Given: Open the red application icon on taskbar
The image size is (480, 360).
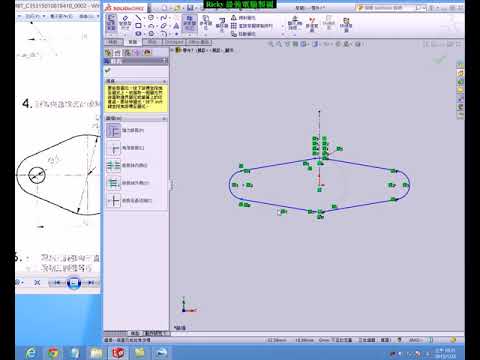Looking at the screenshot, I should (118, 353).
